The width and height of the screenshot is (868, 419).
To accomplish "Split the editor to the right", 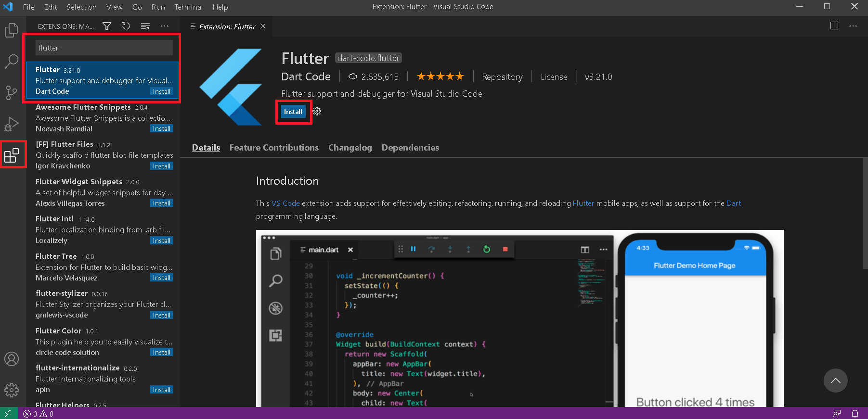I will [834, 25].
